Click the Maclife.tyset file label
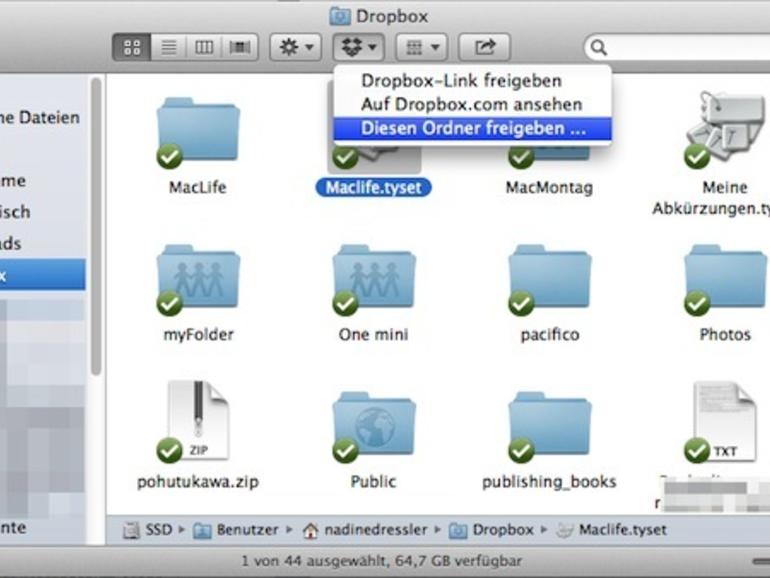770x578 pixels. point(374,188)
